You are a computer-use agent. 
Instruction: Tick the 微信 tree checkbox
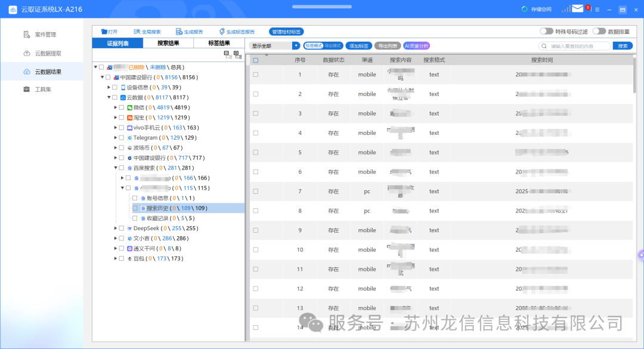click(x=121, y=108)
